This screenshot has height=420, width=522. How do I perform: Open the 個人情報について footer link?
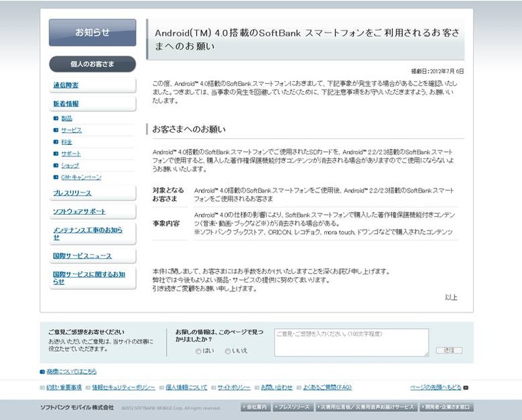186,387
